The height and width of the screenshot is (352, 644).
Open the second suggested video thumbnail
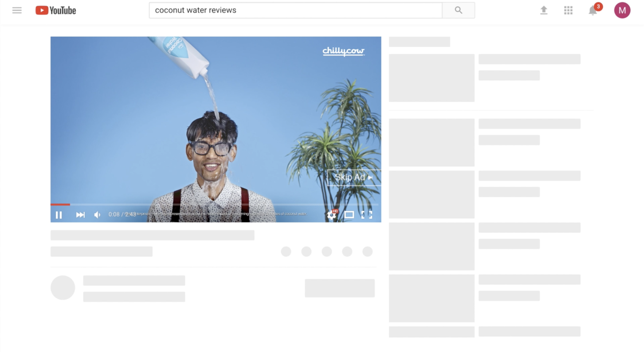431,142
